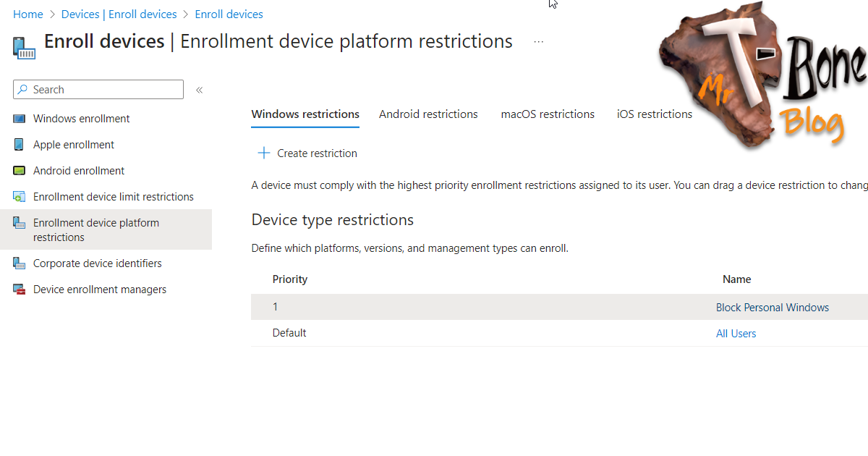
Task: Open the Block Personal Windows restriction
Action: click(773, 308)
